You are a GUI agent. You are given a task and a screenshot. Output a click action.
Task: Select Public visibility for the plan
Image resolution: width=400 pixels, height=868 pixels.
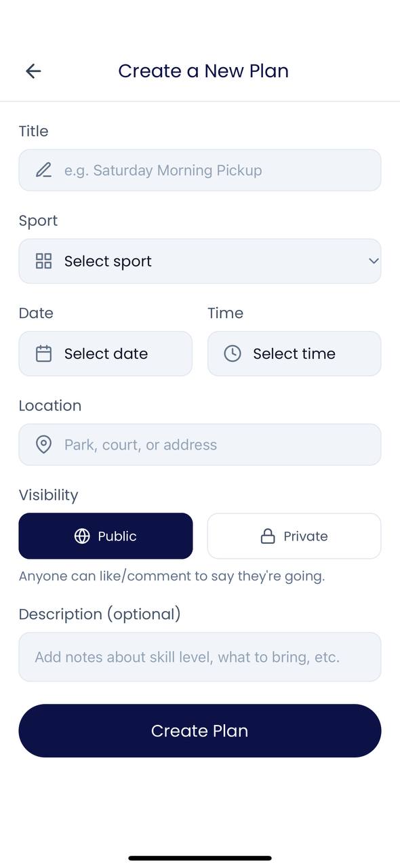coord(105,536)
